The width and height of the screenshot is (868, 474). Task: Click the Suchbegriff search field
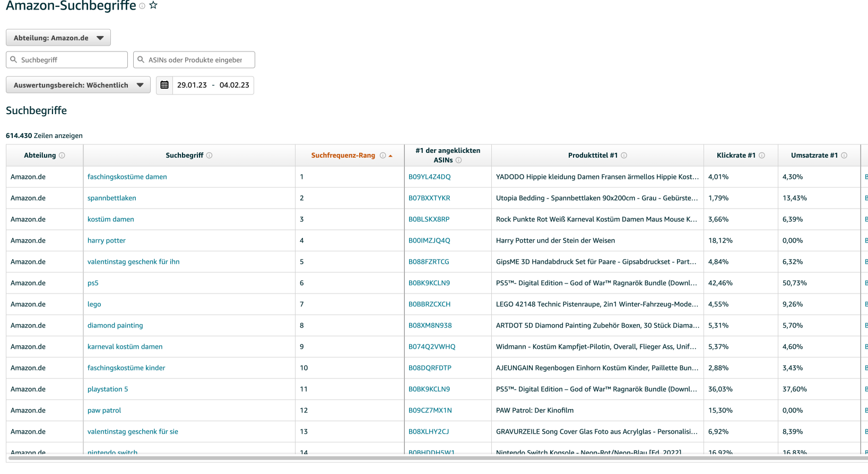(67, 59)
